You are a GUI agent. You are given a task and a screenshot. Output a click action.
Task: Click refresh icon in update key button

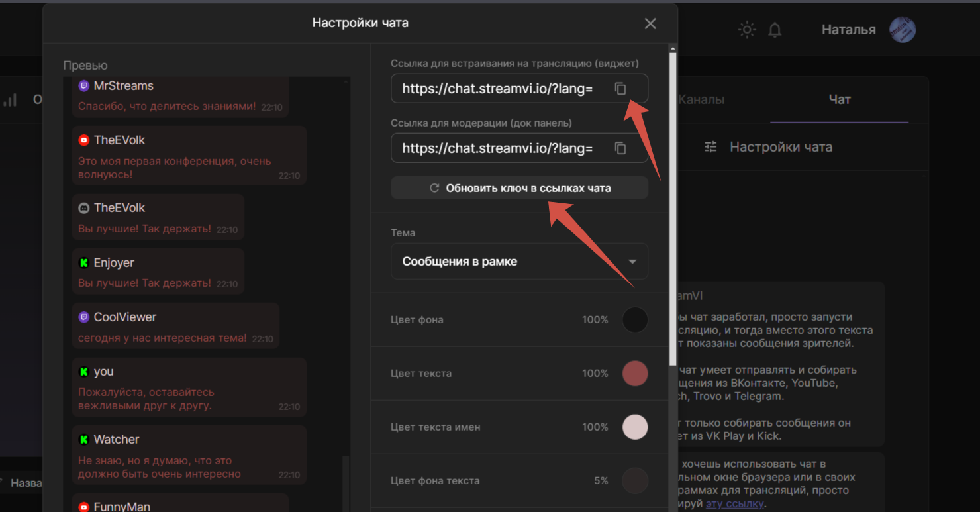tap(434, 188)
